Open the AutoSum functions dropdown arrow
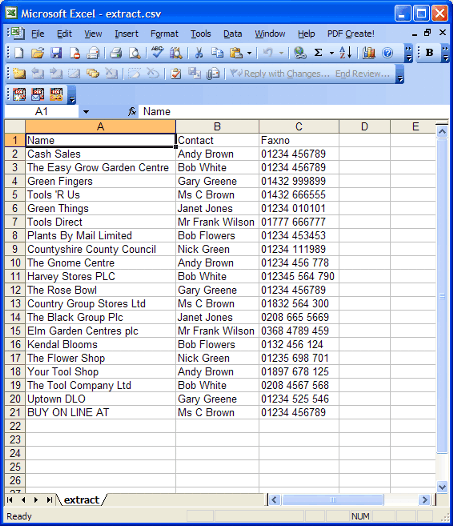 [332, 53]
